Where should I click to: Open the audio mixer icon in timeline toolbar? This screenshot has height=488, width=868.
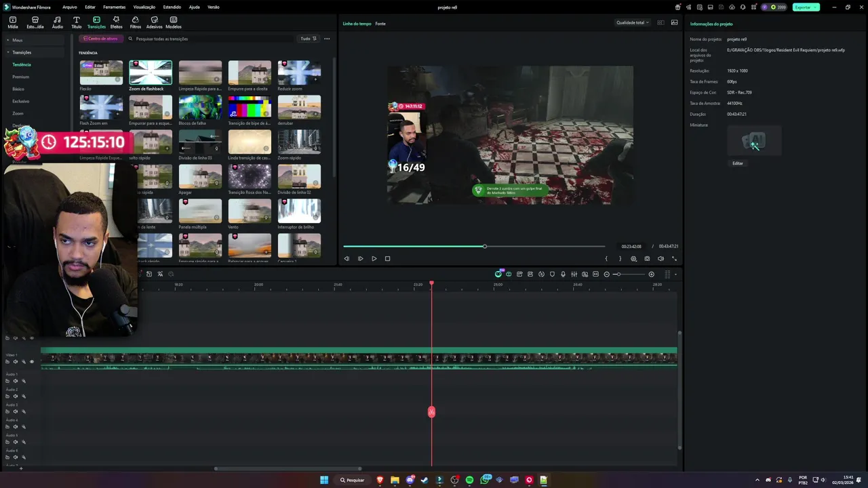pos(574,274)
